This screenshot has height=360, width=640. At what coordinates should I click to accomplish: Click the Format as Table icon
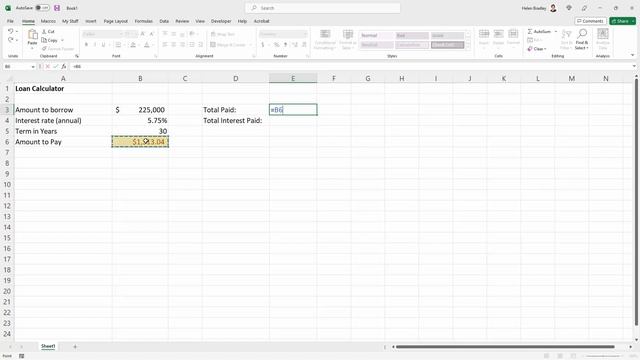pyautogui.click(x=348, y=34)
